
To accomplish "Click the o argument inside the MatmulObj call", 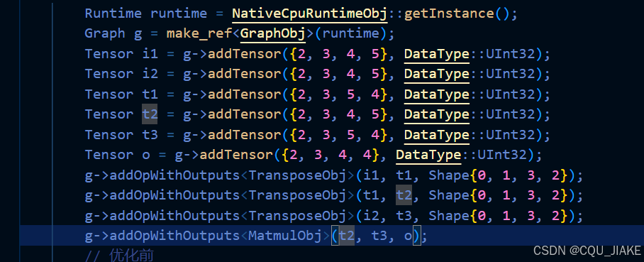I will (409, 236).
